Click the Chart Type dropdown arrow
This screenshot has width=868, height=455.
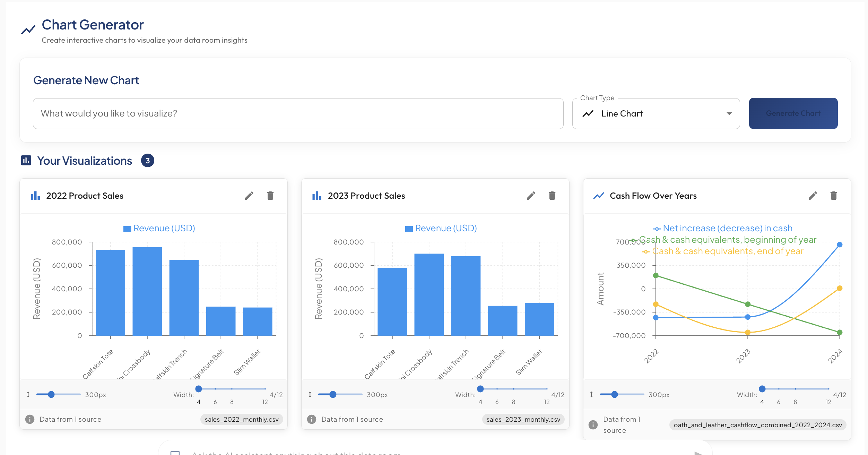pyautogui.click(x=729, y=114)
